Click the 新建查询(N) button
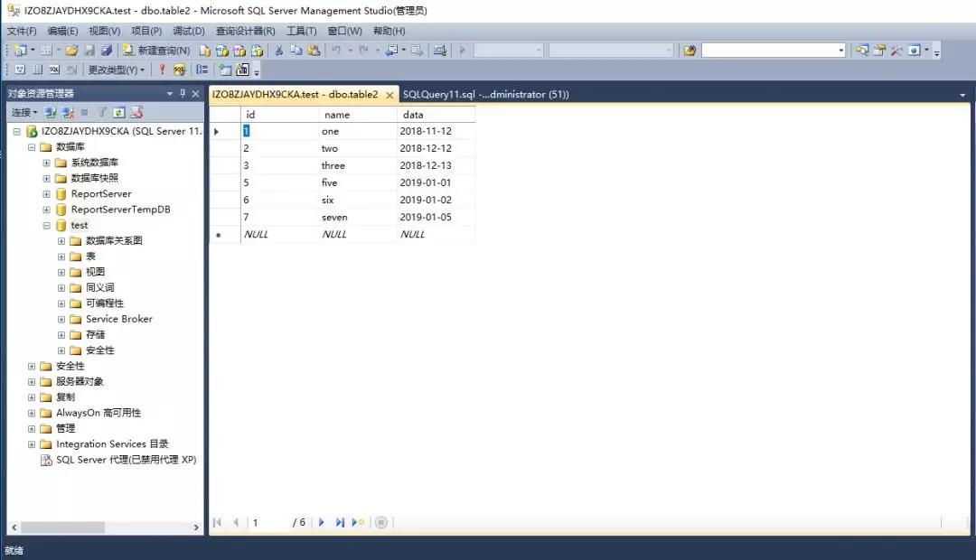Viewport: 976px width, 560px height. [156, 51]
